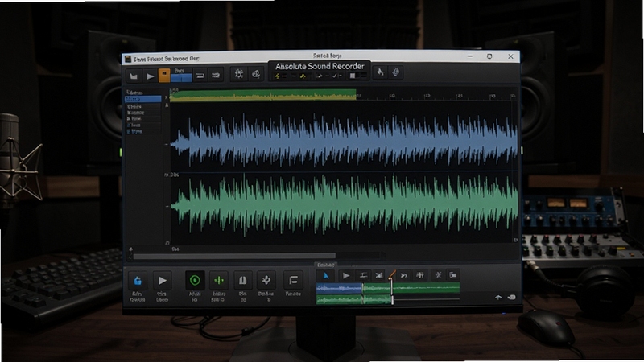Screen dimensions: 644x362
Task: Click the up arrow icon at bottom right
Action: [x=498, y=297]
